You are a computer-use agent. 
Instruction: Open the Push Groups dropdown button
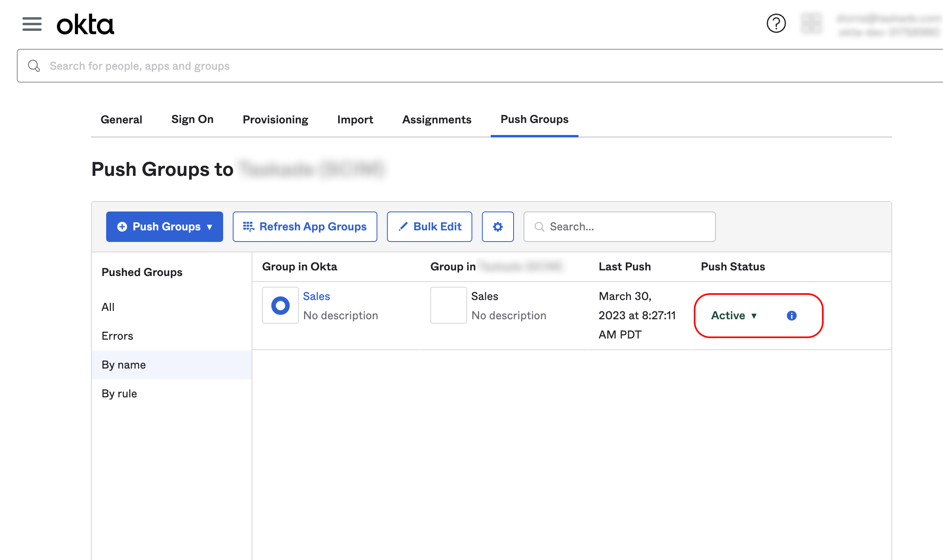click(165, 227)
